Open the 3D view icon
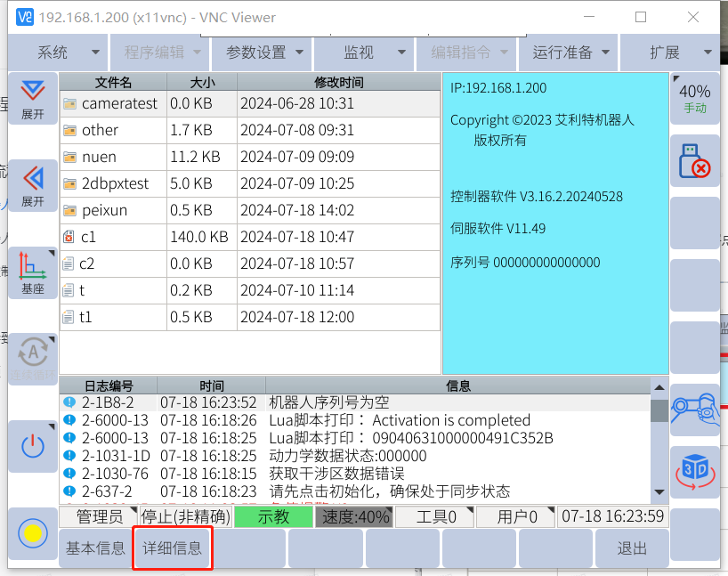The width and height of the screenshot is (728, 576). tap(694, 472)
